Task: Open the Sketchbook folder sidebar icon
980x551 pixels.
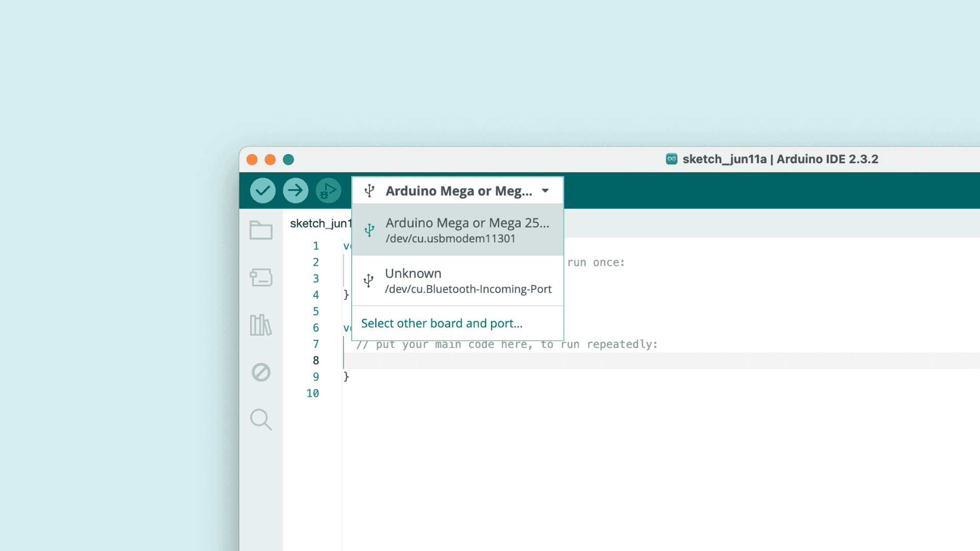Action: coord(261,230)
